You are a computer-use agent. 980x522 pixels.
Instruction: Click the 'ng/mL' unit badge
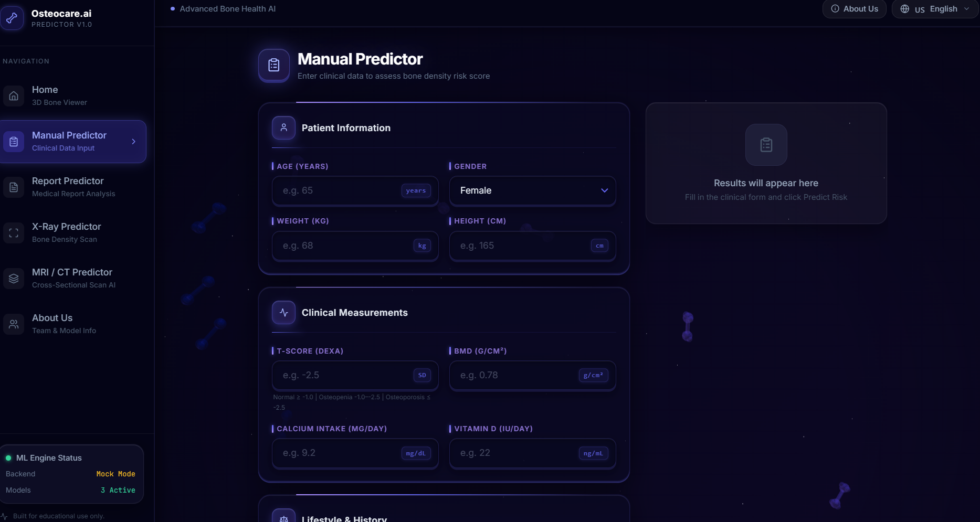593,453
